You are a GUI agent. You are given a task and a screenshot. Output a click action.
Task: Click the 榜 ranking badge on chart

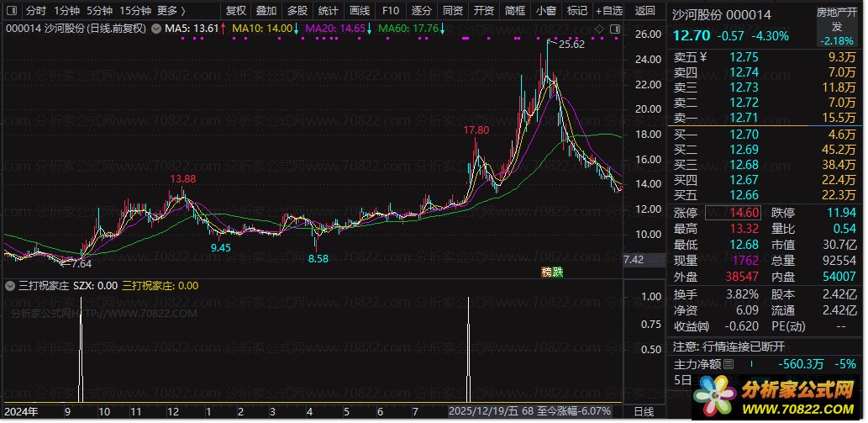546,272
